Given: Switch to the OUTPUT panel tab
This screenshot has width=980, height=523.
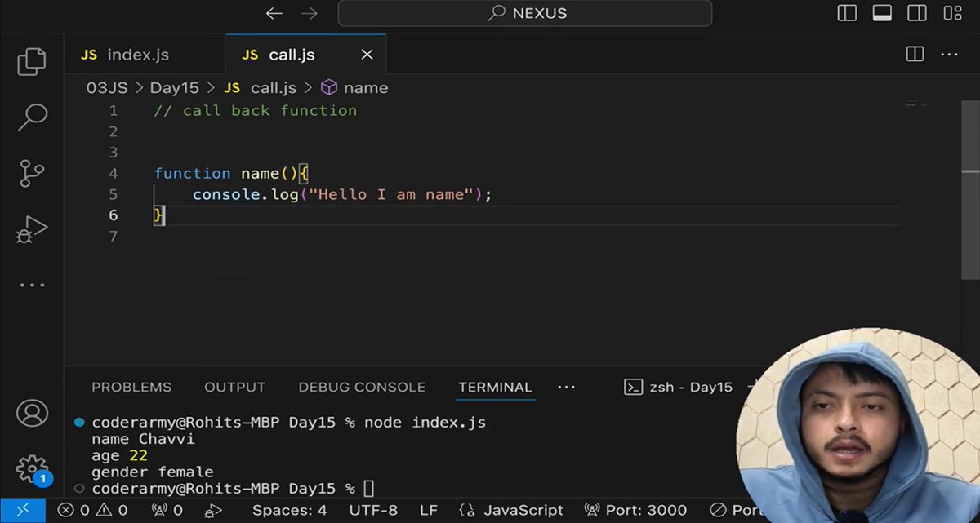Looking at the screenshot, I should pos(234,388).
